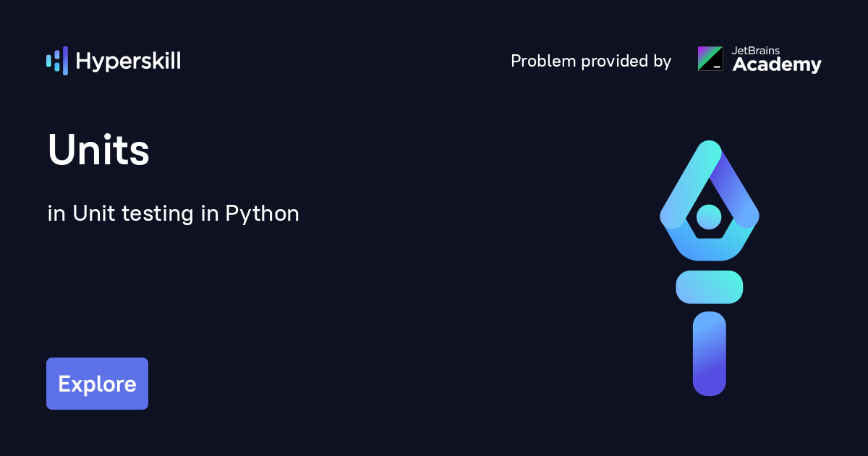
Task: Click the Hyperskill logo icon
Action: point(56,61)
